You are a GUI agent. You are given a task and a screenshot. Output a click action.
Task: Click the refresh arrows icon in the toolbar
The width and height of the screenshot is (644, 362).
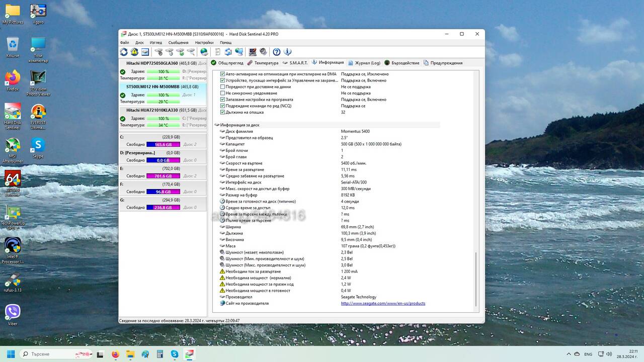pos(124,52)
